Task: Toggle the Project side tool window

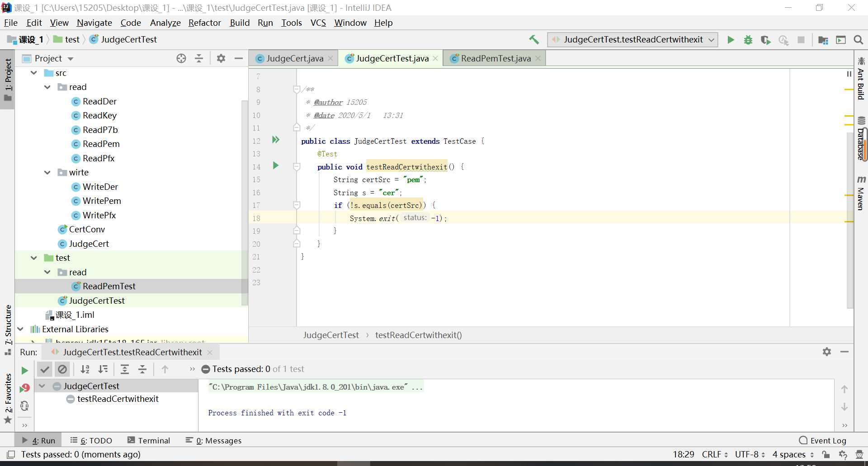Action: (8, 80)
